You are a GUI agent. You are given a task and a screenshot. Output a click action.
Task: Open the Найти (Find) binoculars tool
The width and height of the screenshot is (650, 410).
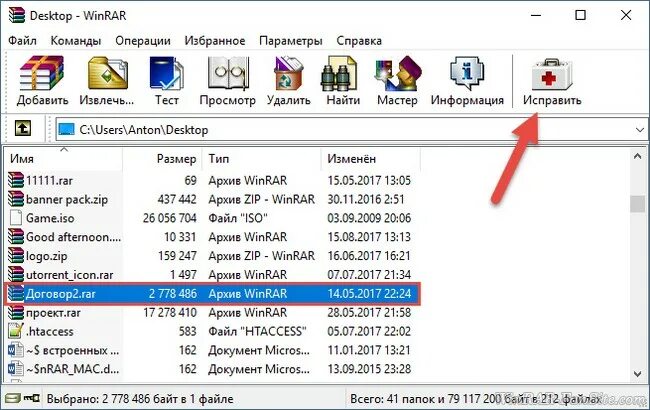(x=339, y=73)
